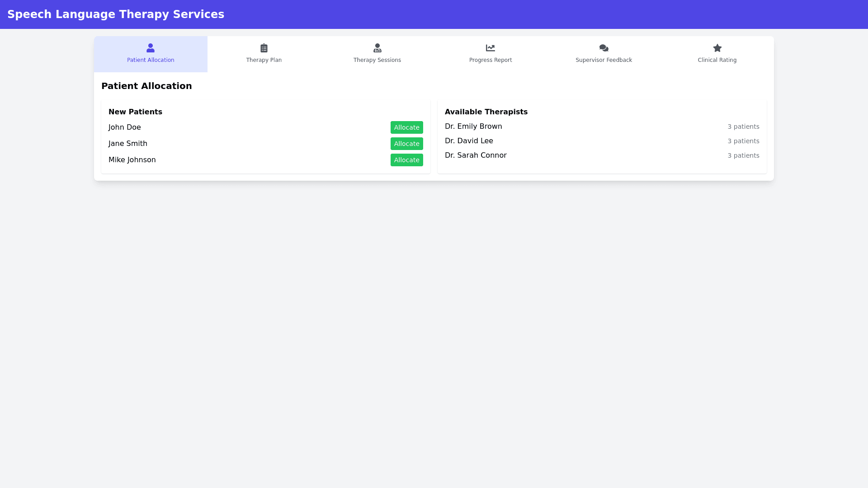The height and width of the screenshot is (488, 868).
Task: Switch to Therapy Sessions tab label
Action: tap(377, 60)
